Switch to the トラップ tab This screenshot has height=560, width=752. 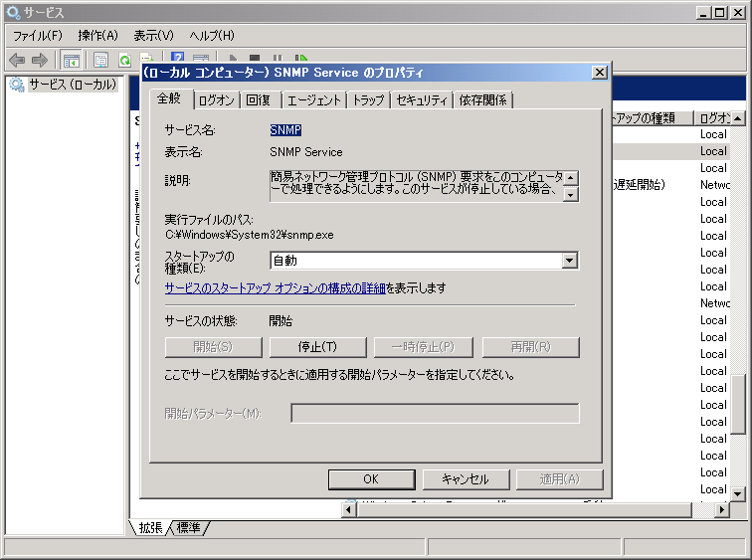click(368, 100)
